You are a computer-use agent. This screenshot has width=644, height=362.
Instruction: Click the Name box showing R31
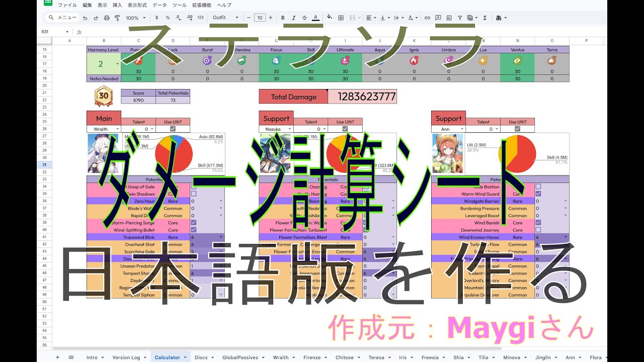[x=55, y=31]
